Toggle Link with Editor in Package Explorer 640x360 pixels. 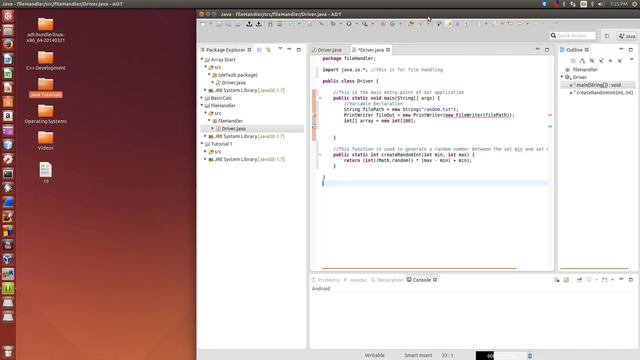[268, 50]
